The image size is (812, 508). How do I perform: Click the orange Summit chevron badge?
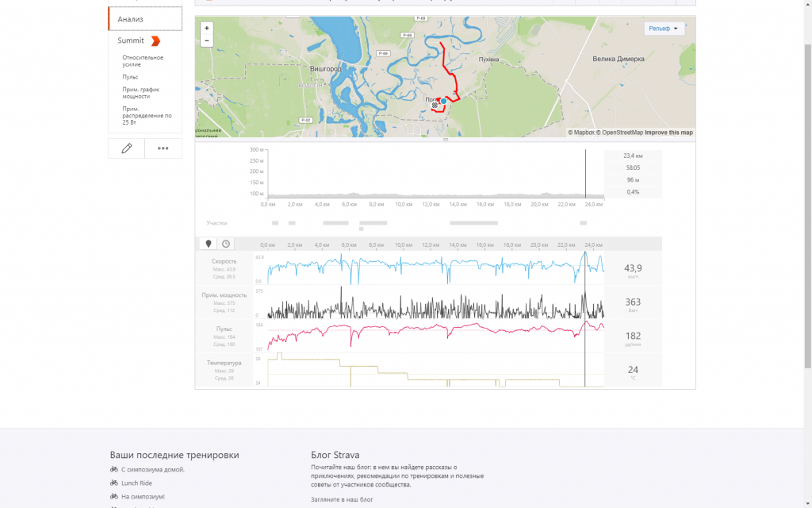[155, 40]
